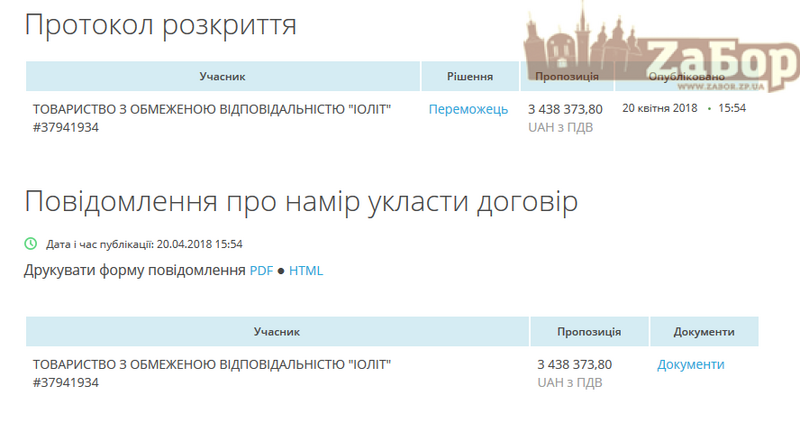Open the PDF version of the notice form

261,271
